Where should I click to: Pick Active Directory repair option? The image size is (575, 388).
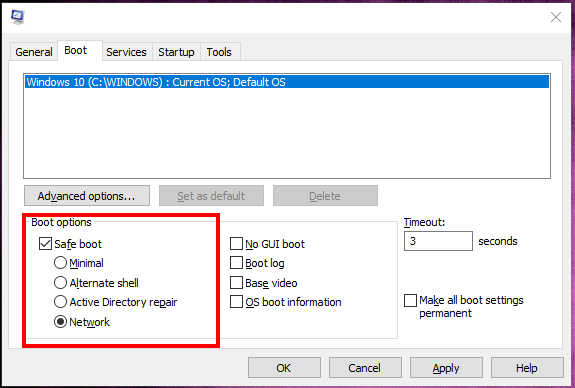60,302
